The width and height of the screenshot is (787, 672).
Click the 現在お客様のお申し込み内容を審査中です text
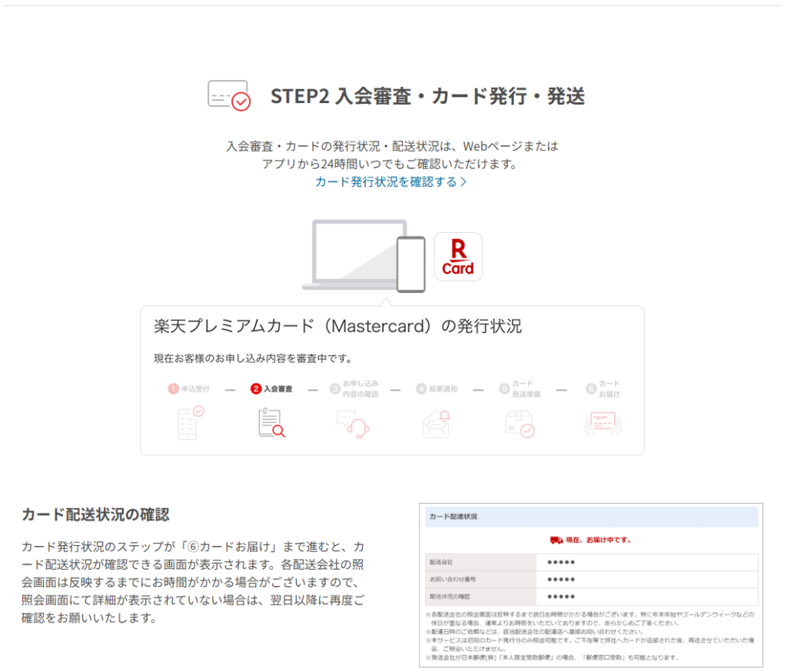[x=253, y=358]
